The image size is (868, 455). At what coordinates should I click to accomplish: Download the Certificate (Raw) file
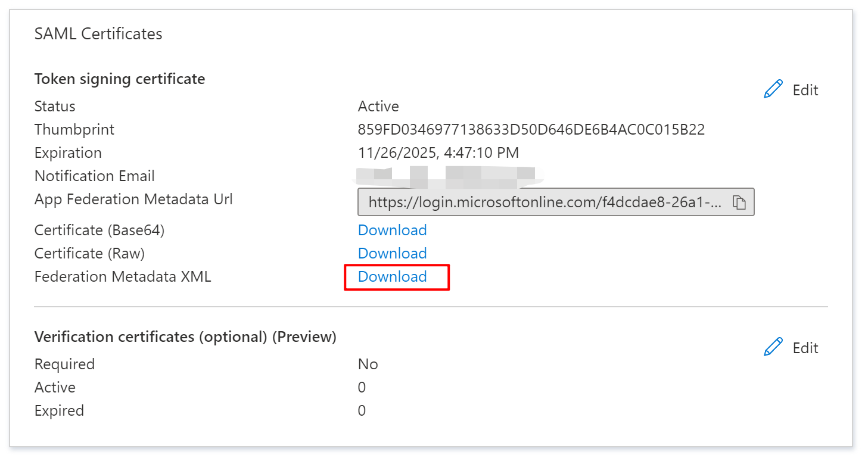coord(392,254)
